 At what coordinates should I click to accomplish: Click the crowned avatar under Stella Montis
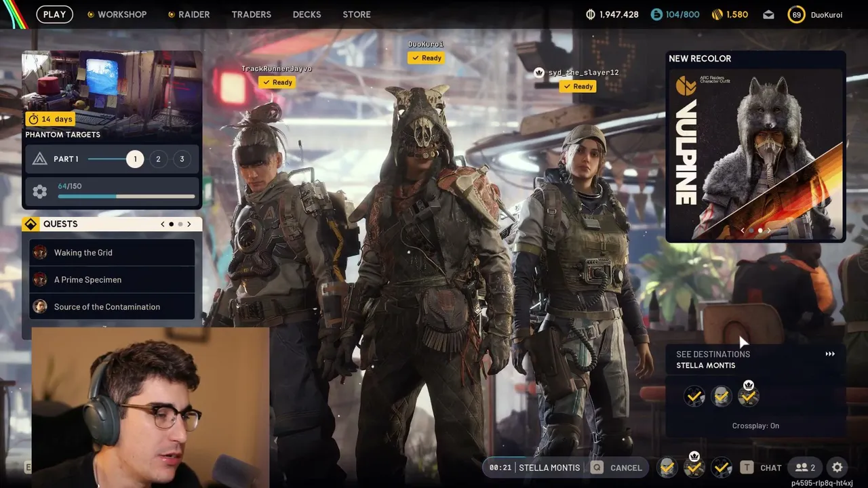coord(748,396)
